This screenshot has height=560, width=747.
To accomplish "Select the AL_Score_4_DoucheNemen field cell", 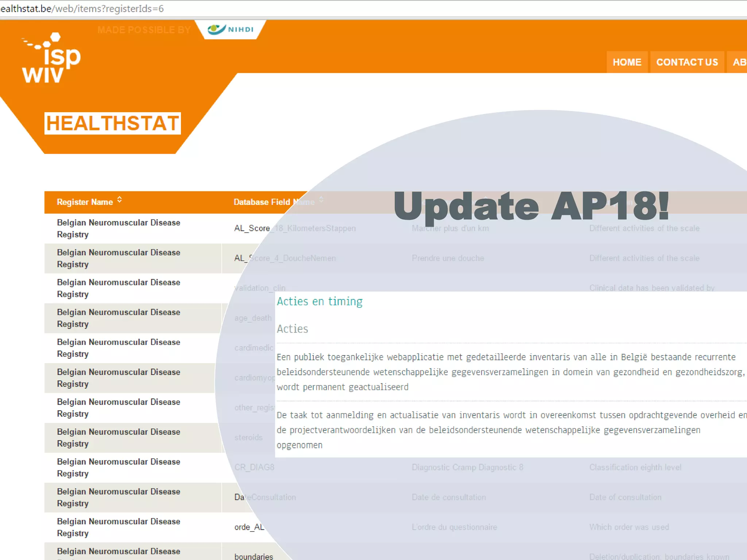I will coord(285,258).
